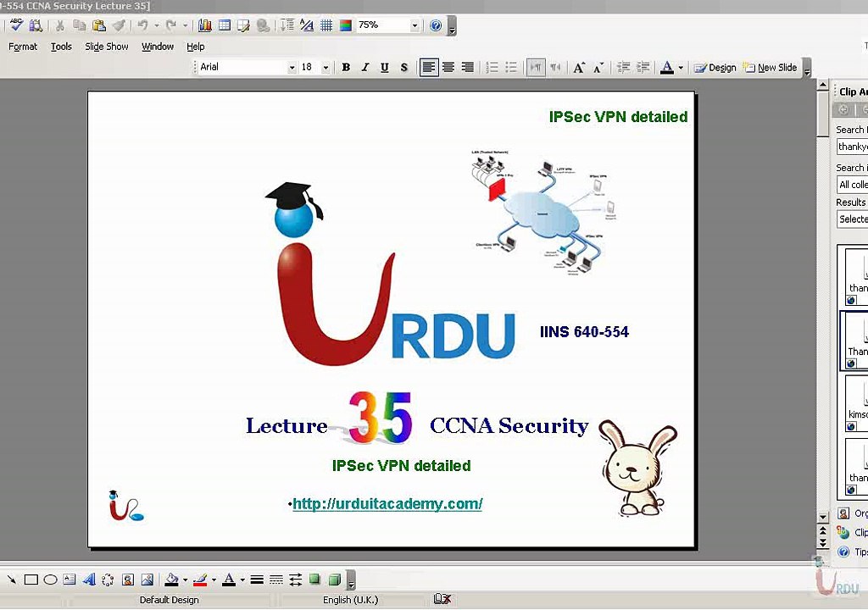This screenshot has height=610, width=868.
Task: Apply numbered list formatting
Action: (492, 68)
